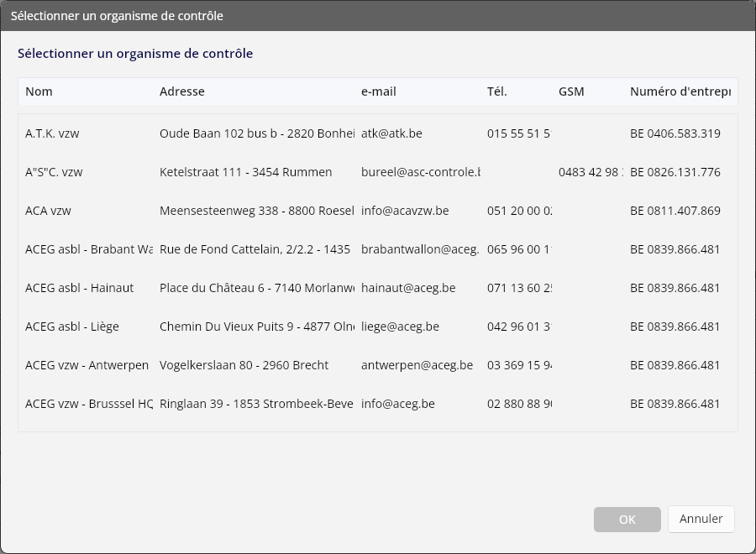Choose ACEG vzw - Antwerpen entry
Viewport: 756px width, 554px height.
point(377,364)
